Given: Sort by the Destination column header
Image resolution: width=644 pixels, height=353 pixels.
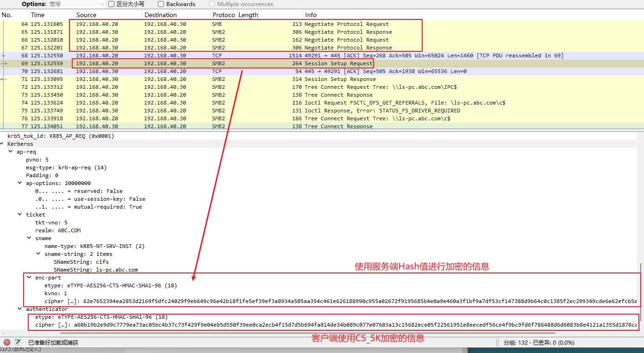Looking at the screenshot, I should (x=176, y=15).
